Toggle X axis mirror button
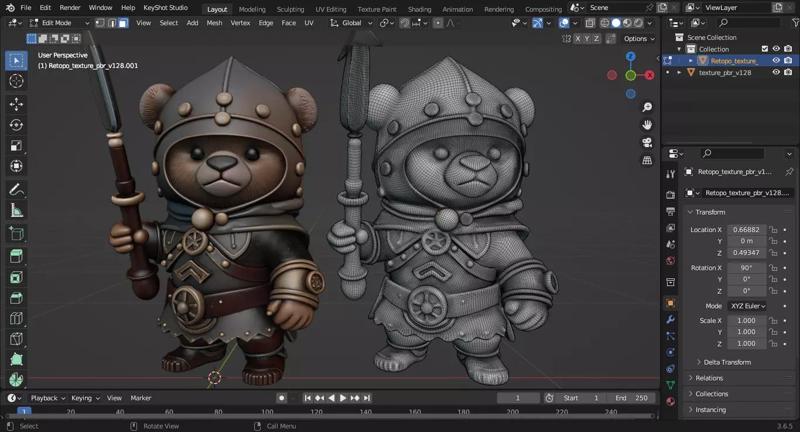The image size is (800, 432). [578, 39]
